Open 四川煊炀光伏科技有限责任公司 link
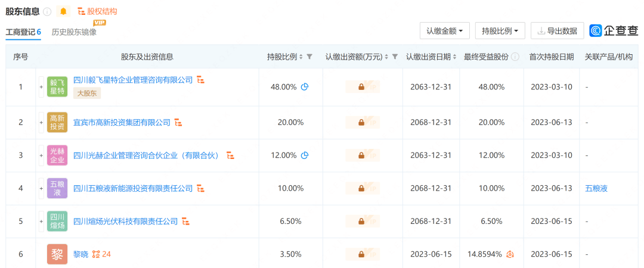 tap(125, 222)
